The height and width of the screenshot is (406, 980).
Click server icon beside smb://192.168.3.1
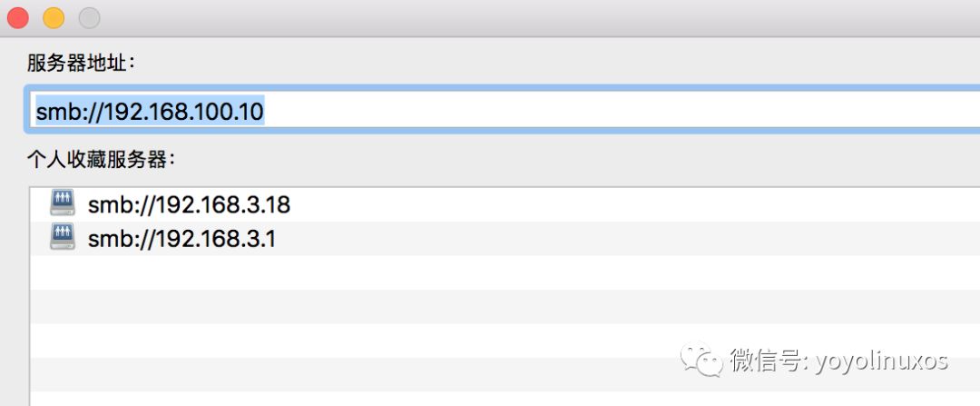[62, 237]
